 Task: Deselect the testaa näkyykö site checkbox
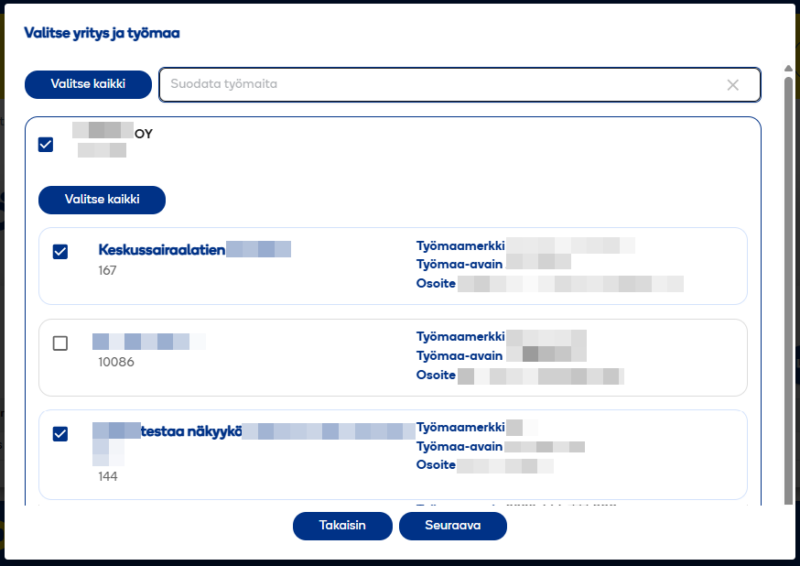[x=60, y=434]
